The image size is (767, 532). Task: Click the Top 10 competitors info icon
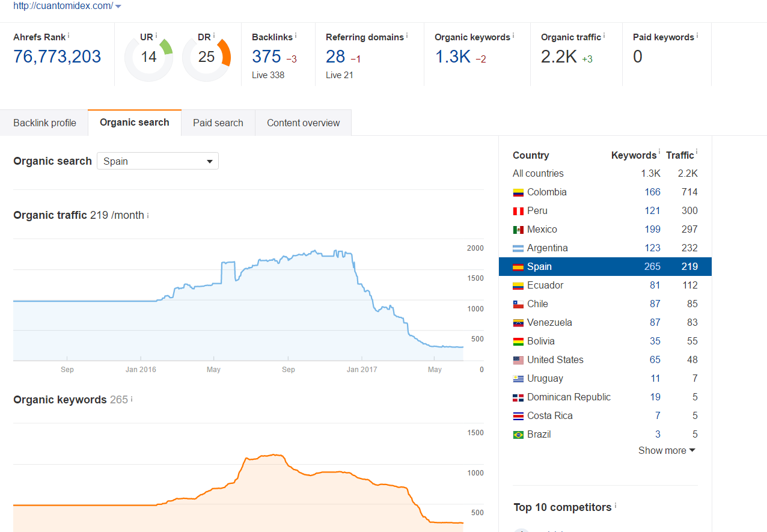616,506
